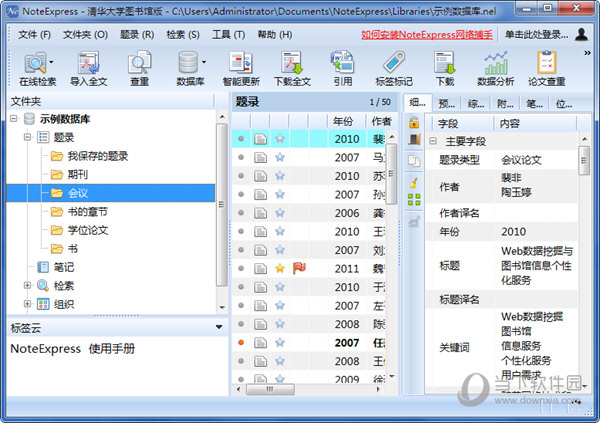The width and height of the screenshot is (600, 423).
Task: Click the record list horizontal scrollbar thumb
Action: click(x=270, y=389)
